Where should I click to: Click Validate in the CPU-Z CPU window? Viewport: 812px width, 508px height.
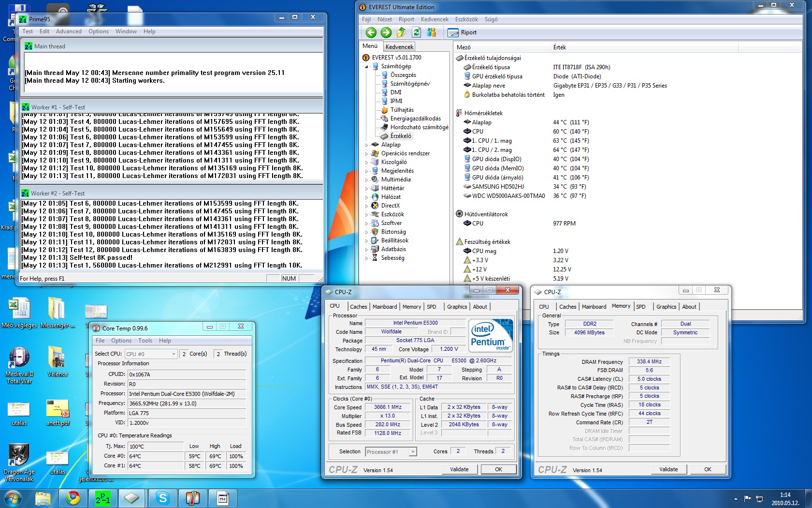click(459, 469)
